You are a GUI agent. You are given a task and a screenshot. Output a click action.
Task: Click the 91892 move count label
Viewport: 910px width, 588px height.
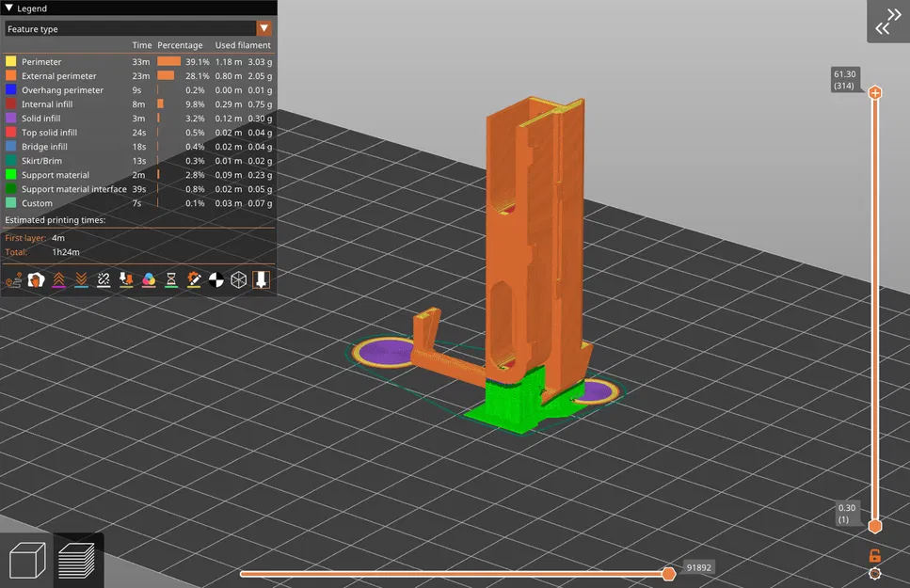coord(699,567)
